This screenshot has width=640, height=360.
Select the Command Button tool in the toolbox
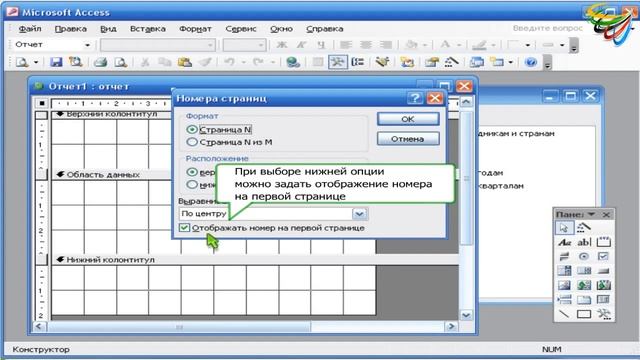coord(604,271)
